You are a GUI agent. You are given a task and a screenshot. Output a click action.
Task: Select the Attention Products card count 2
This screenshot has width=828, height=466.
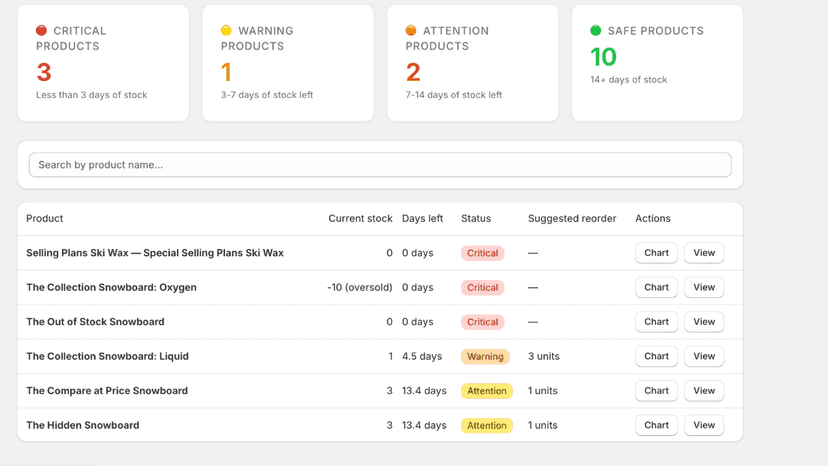tap(413, 72)
